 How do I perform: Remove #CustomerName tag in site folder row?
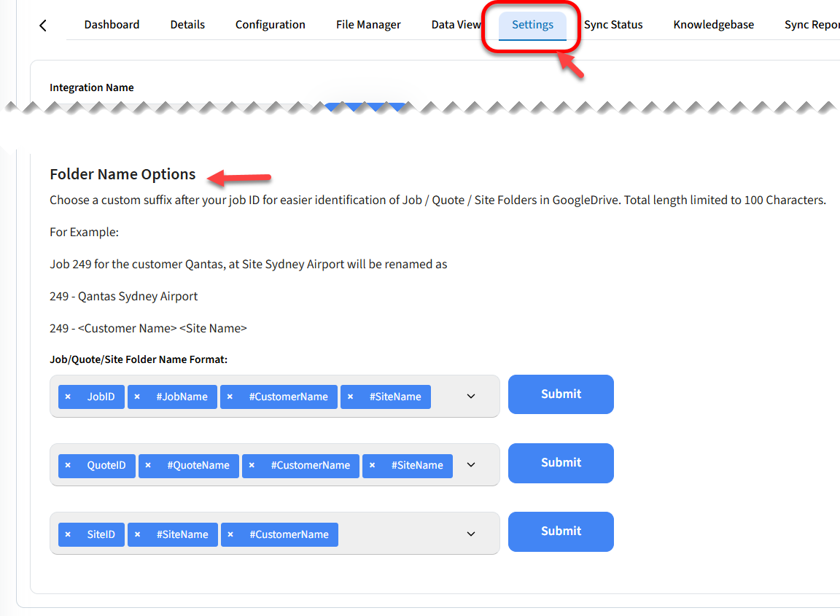click(230, 534)
